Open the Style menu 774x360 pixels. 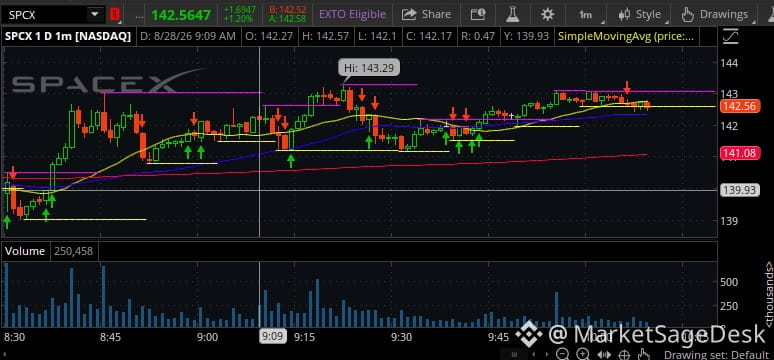click(x=640, y=15)
